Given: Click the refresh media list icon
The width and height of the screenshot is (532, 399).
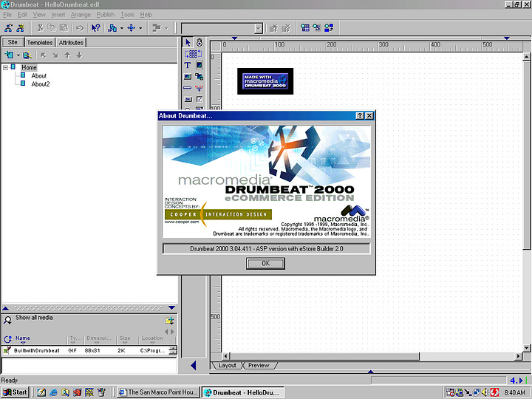Looking at the screenshot, I should tap(7, 339).
